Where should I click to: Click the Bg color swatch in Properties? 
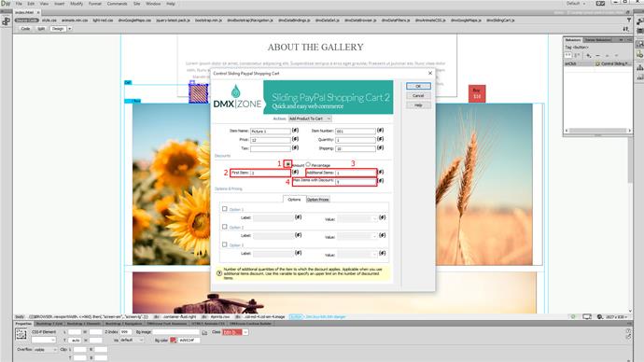point(174,341)
